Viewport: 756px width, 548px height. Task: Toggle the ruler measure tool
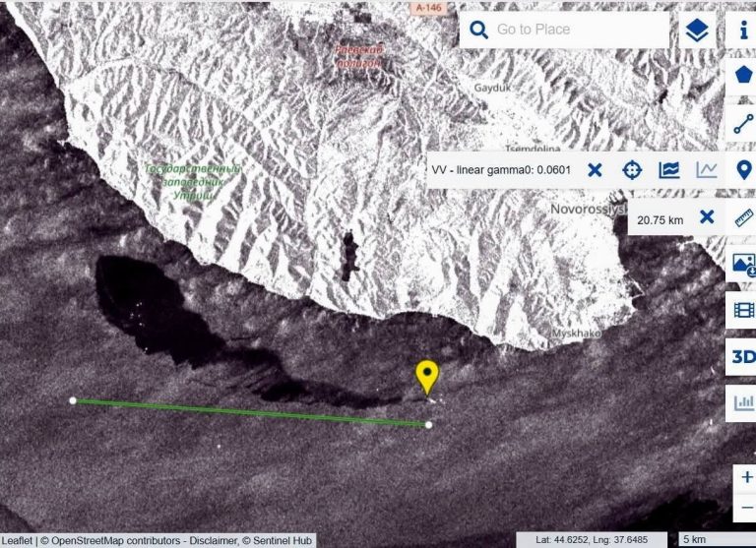(744, 217)
